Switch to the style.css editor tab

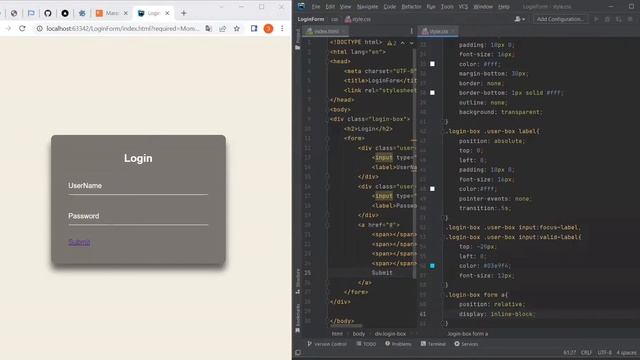click(x=438, y=31)
